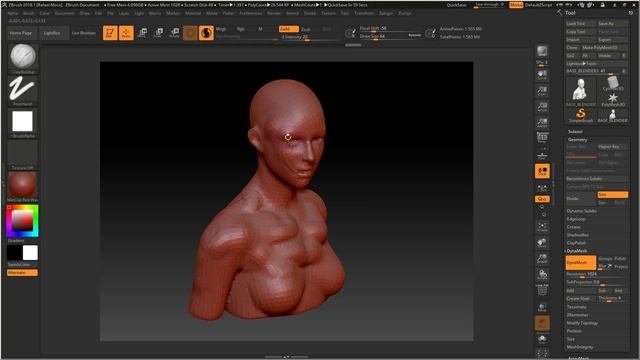Open the Alpha menu
The width and height of the screenshot is (640, 360).
coord(13,13)
